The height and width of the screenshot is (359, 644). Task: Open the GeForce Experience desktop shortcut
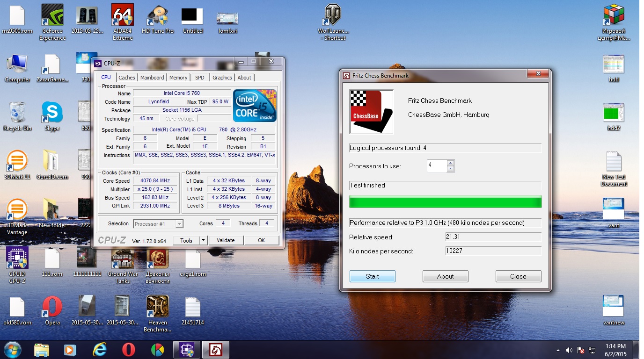click(x=52, y=22)
